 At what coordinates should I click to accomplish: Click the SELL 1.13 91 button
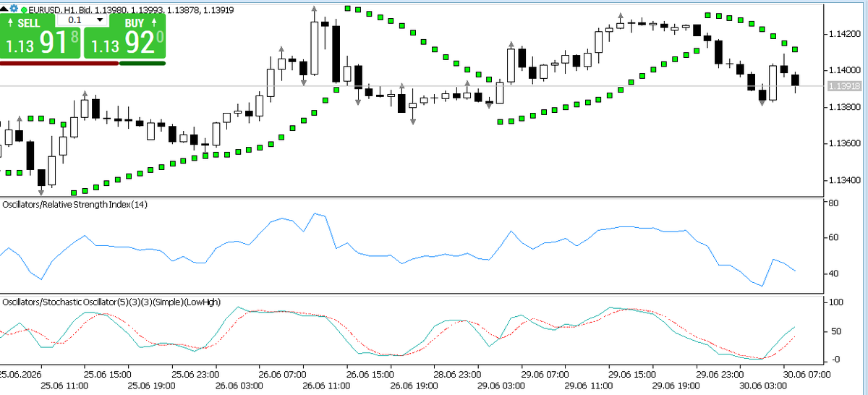click(x=41, y=38)
